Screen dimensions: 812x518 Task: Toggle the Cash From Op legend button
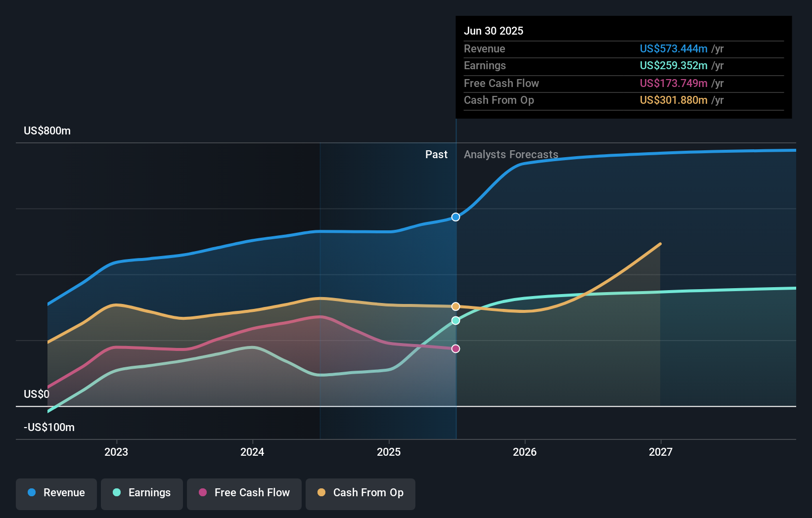coord(361,493)
